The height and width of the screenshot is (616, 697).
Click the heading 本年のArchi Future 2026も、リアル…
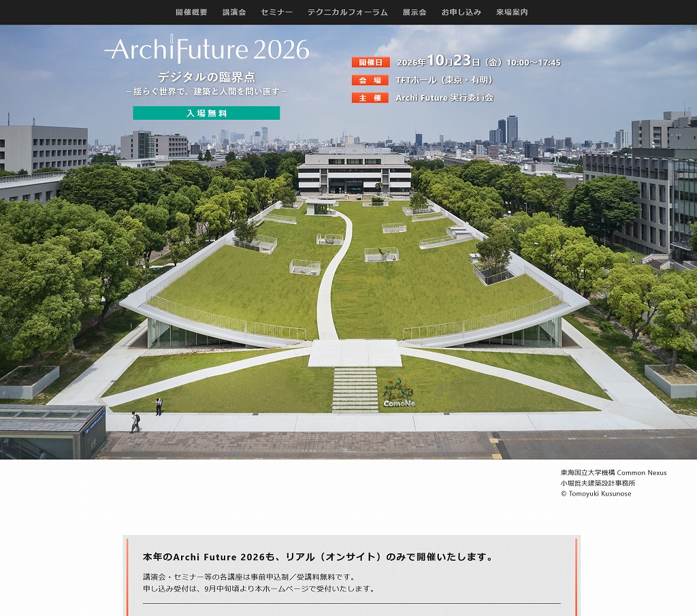(319, 557)
